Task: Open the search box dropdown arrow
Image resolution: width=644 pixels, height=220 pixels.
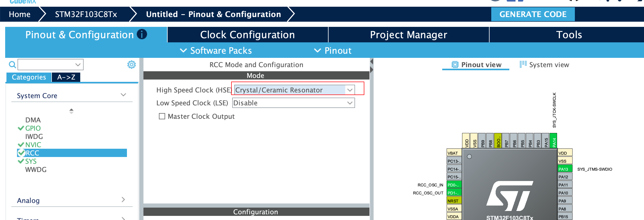Action: 78,65
